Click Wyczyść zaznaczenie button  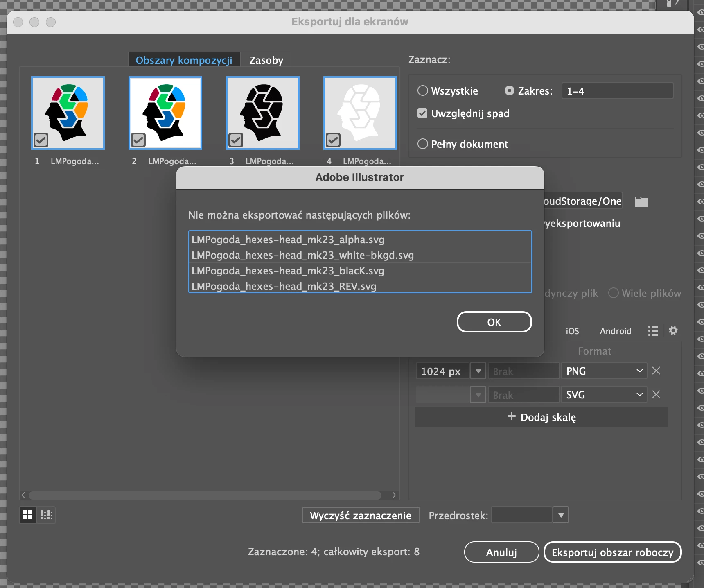361,515
